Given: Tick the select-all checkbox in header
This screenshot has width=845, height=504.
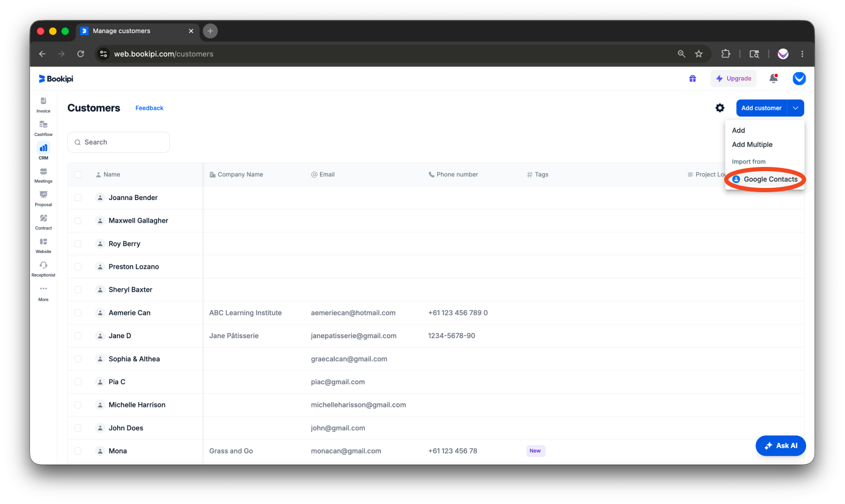Looking at the screenshot, I should [x=78, y=175].
